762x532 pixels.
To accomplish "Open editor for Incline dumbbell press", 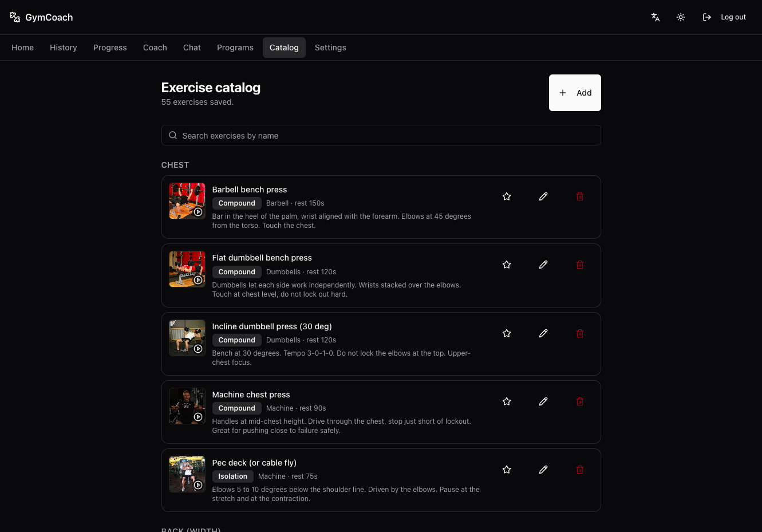I will (x=543, y=333).
